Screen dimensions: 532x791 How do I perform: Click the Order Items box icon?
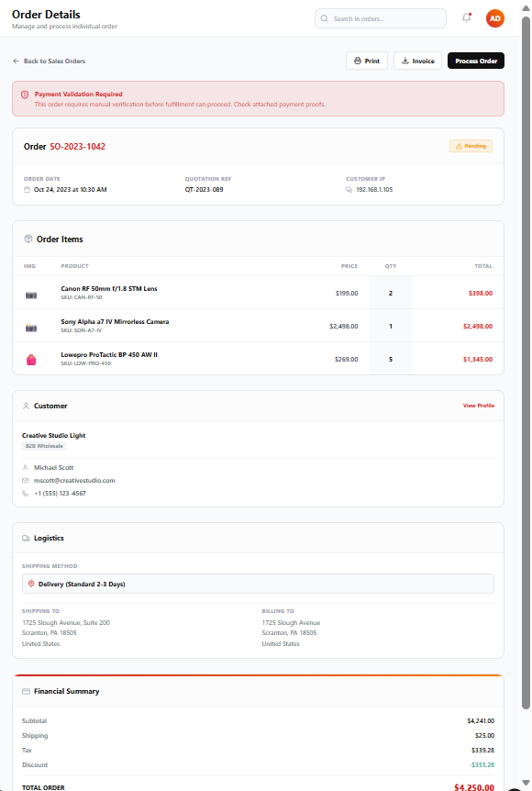28,239
